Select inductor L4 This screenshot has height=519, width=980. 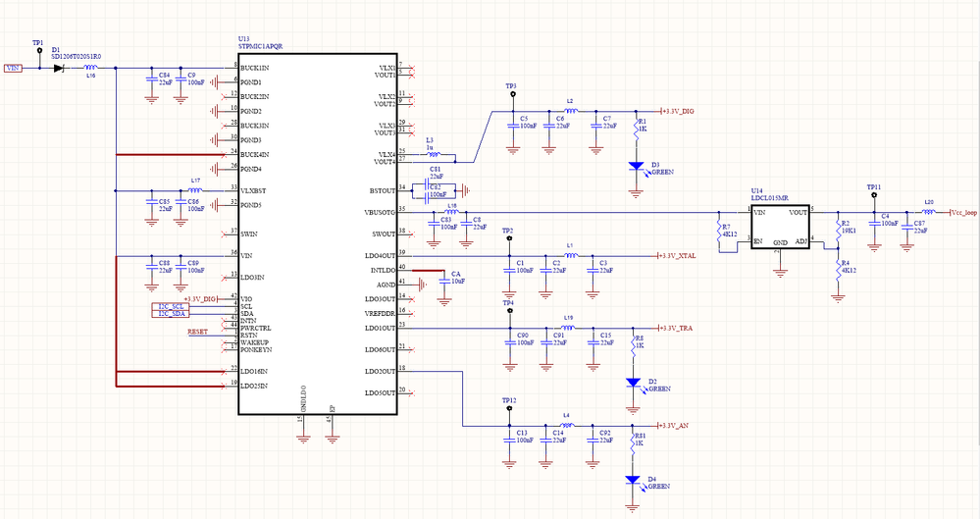click(x=568, y=425)
